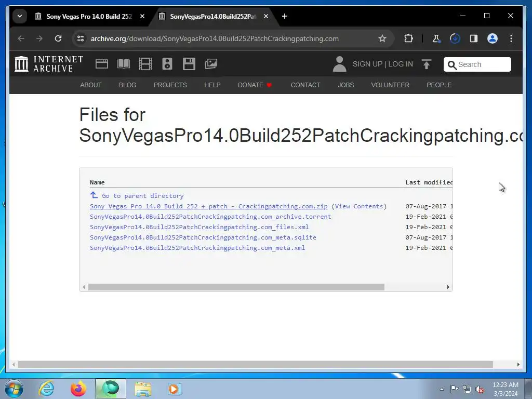Open the Video film-strip icon
Screen dimensions: 532x399
(145, 64)
